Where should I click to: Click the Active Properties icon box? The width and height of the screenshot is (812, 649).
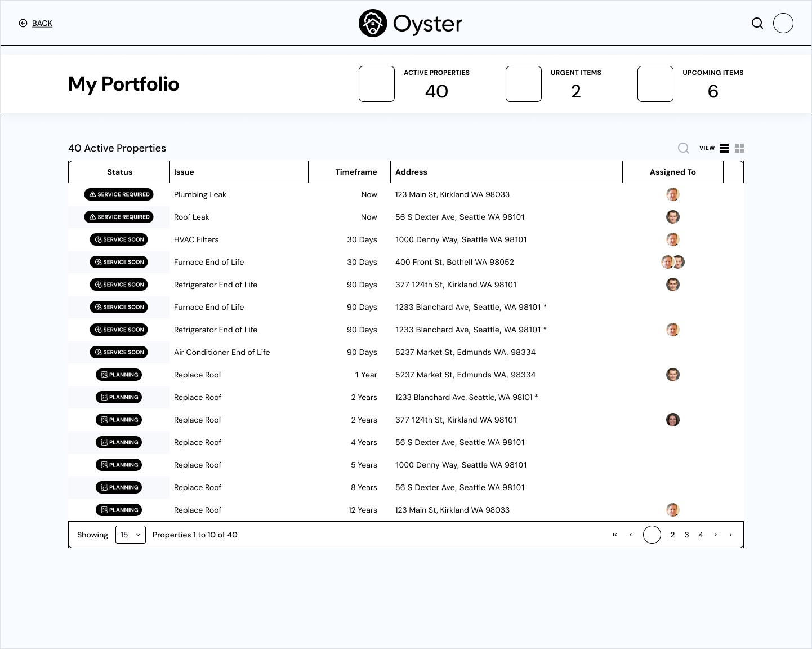(377, 84)
